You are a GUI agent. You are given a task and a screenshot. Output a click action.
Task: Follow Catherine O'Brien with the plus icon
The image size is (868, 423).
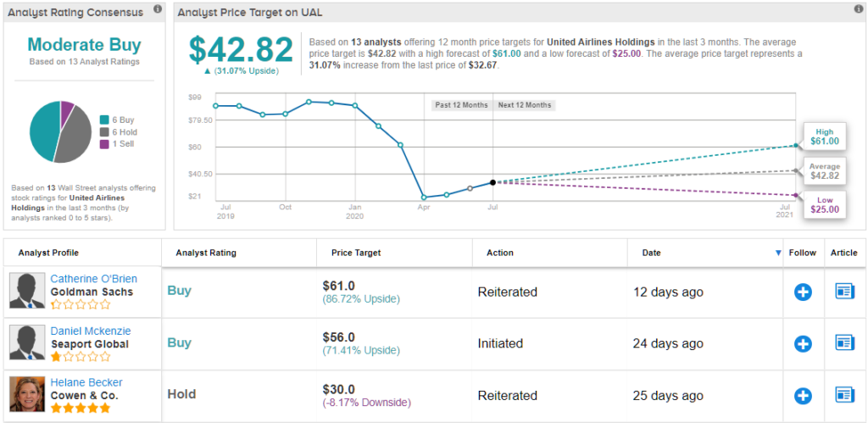point(803,292)
